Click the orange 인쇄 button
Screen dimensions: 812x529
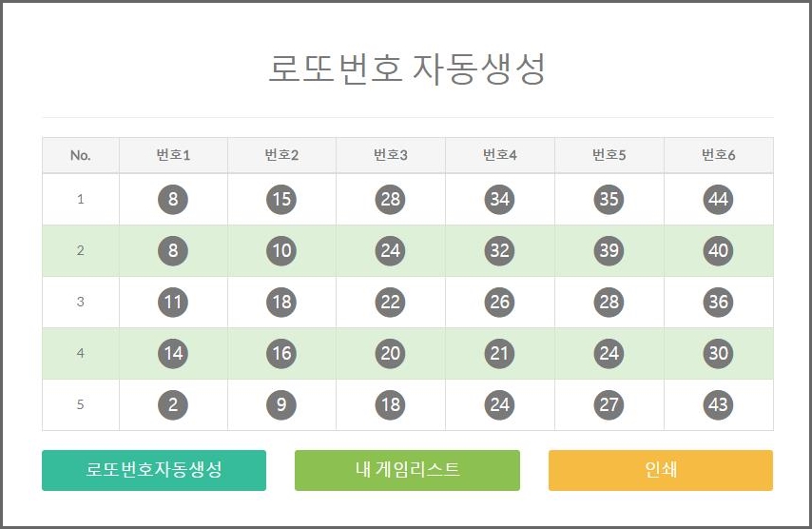(661, 470)
